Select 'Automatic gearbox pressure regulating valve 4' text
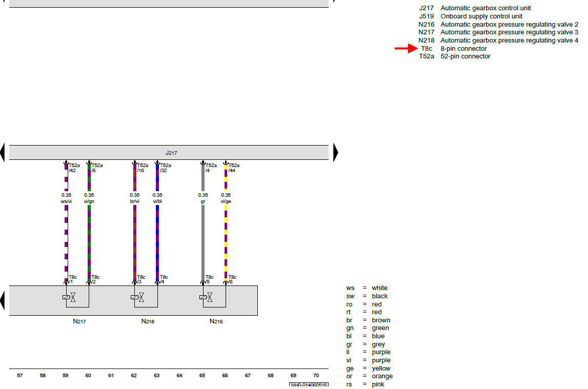This screenshot has height=389, width=588. coord(509,40)
